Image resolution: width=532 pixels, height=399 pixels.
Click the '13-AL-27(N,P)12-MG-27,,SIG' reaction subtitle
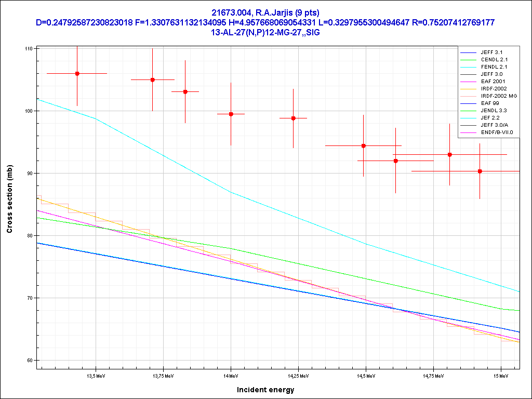(x=265, y=32)
